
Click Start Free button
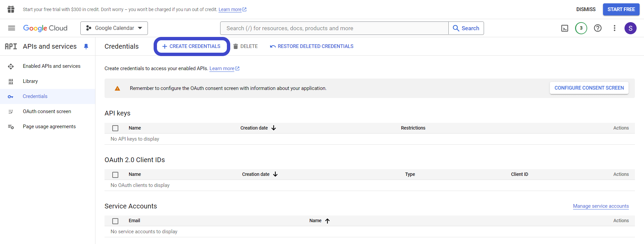621,9
